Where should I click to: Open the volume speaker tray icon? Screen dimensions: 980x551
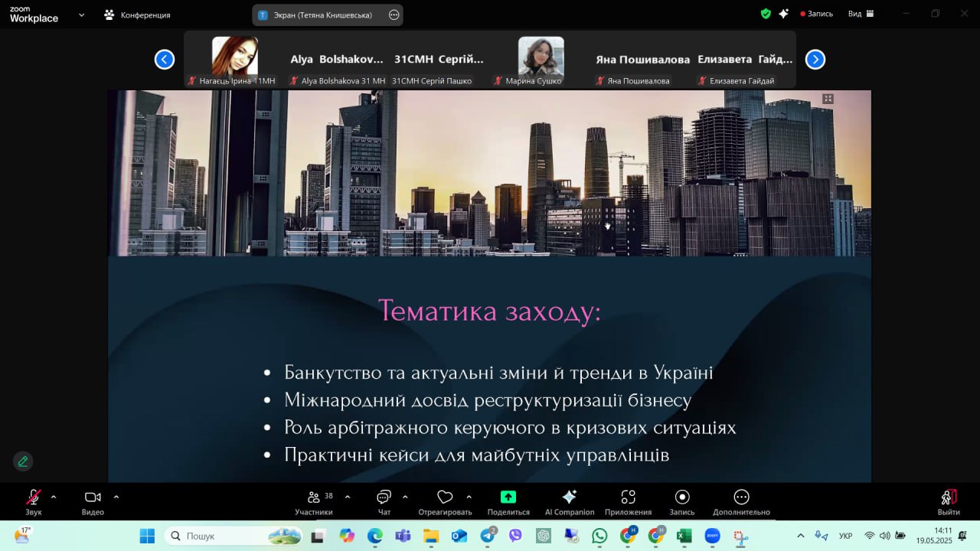pos(884,536)
